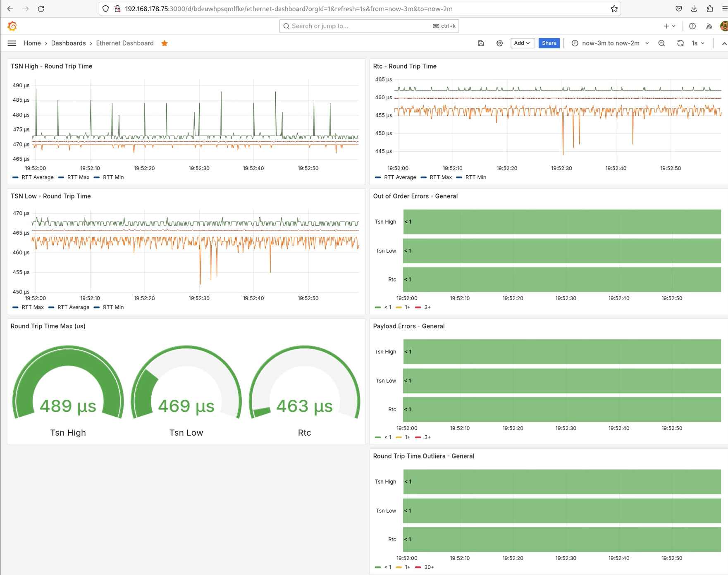Click the Grafana logo icon
This screenshot has width=728, height=575.
(12, 26)
